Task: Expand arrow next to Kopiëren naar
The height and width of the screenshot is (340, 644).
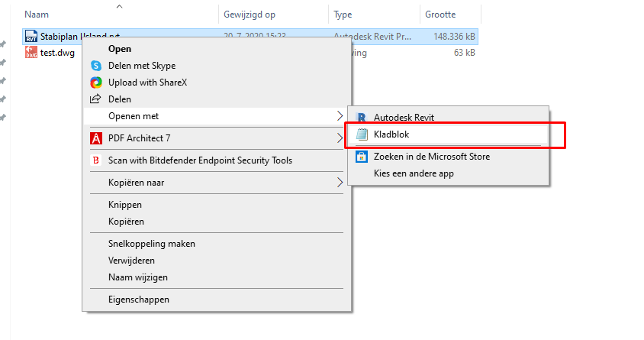Action: click(340, 183)
